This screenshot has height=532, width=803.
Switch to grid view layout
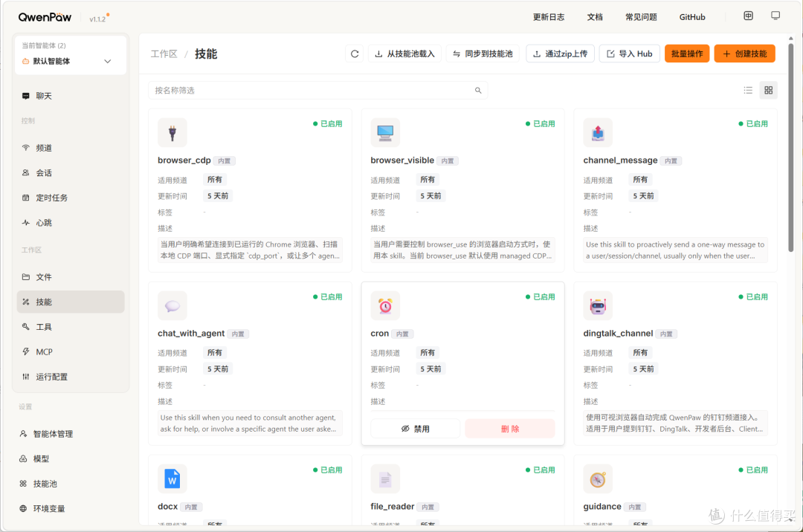click(768, 91)
